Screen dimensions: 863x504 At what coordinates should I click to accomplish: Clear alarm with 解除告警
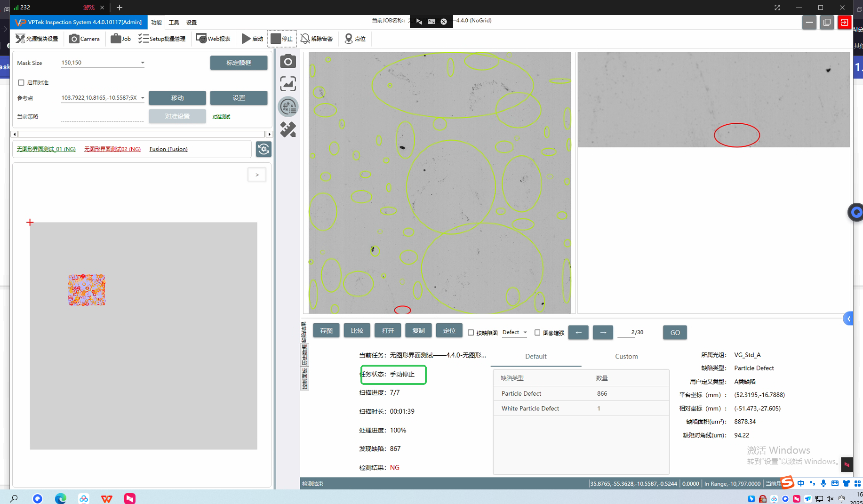pyautogui.click(x=317, y=39)
